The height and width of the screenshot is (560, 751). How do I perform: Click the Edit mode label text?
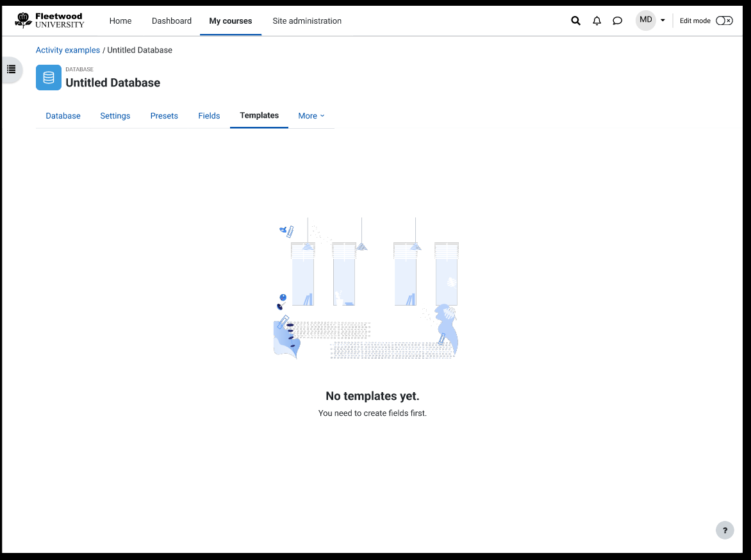[x=695, y=21]
